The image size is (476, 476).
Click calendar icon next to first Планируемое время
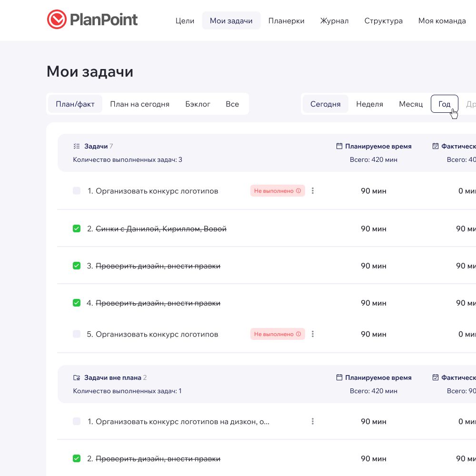coord(339,147)
